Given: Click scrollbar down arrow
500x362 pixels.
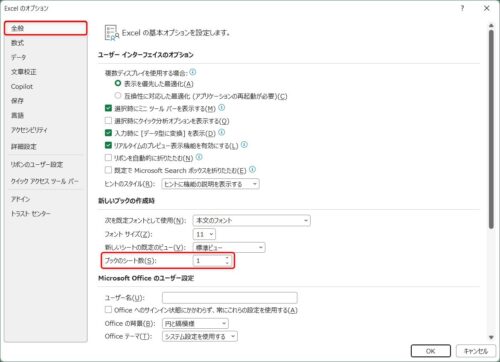Looking at the screenshot, I should [491, 337].
